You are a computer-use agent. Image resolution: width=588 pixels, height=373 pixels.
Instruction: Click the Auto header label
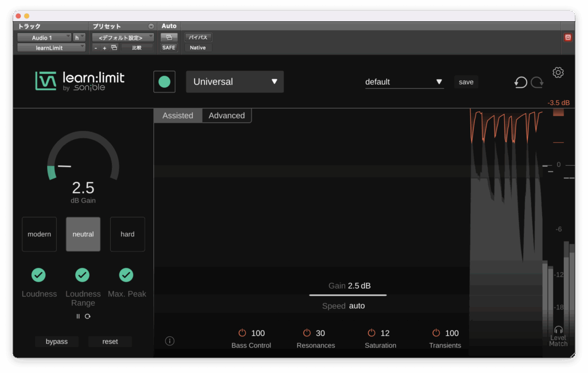pyautogui.click(x=169, y=26)
